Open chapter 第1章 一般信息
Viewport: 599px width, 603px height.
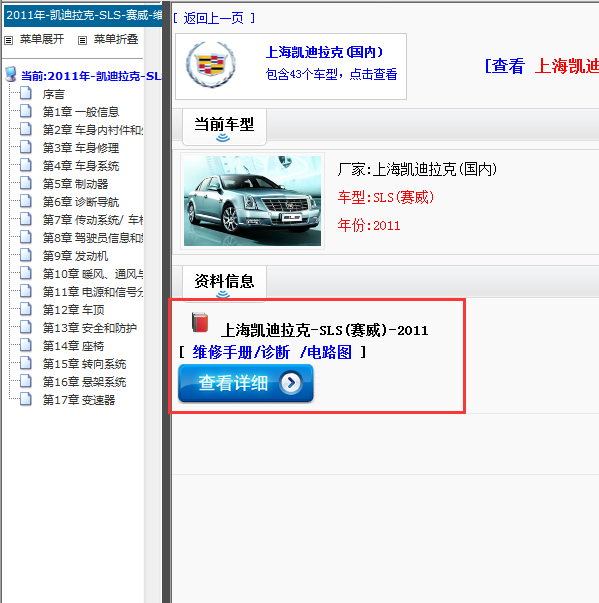(81, 112)
